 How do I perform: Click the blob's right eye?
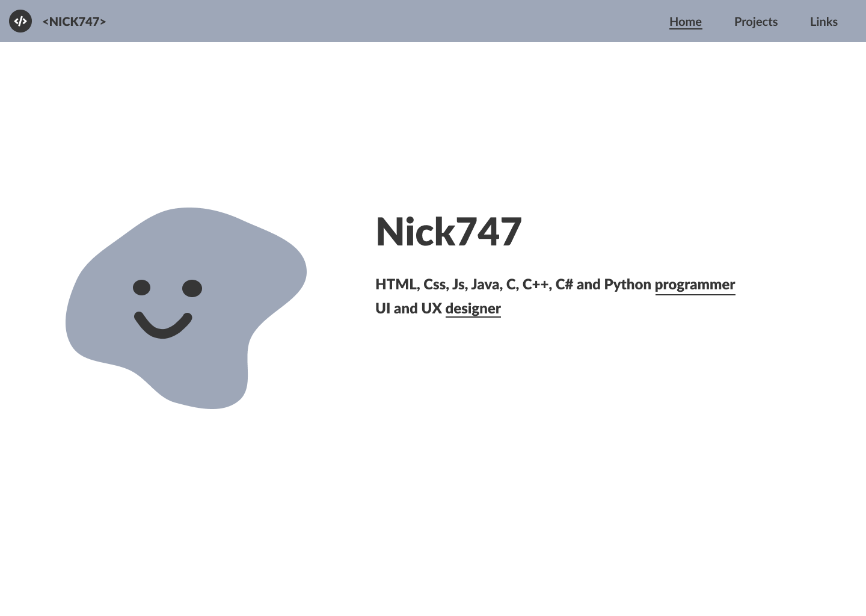192,288
